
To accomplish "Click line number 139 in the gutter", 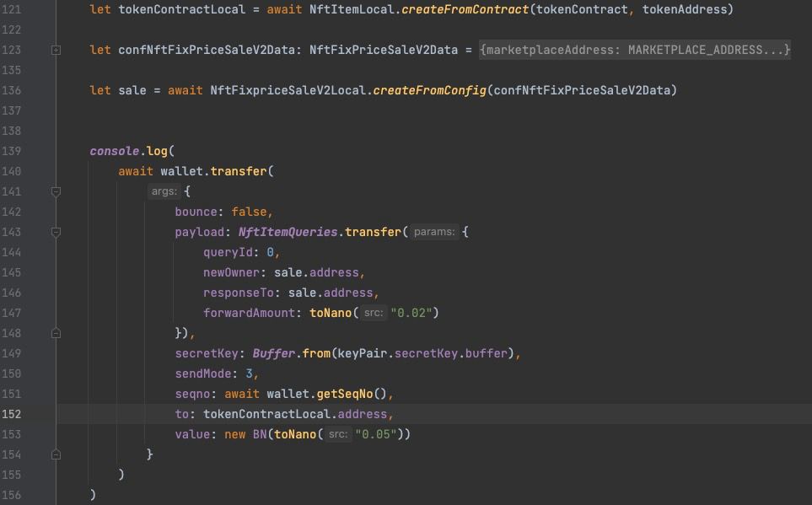I will pyautogui.click(x=12, y=151).
